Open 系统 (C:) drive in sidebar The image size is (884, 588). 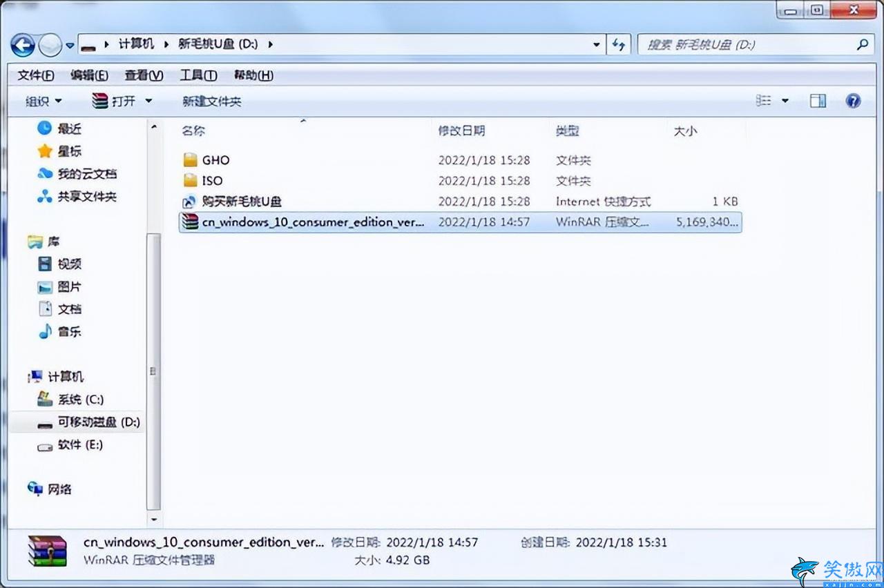(x=70, y=399)
